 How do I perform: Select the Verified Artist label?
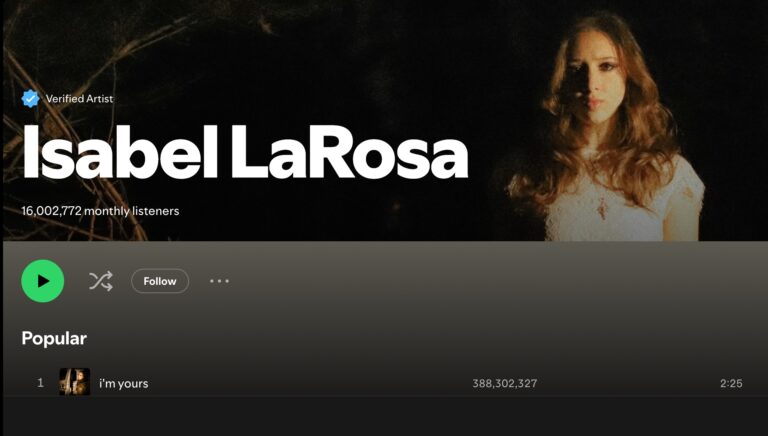pyautogui.click(x=79, y=98)
